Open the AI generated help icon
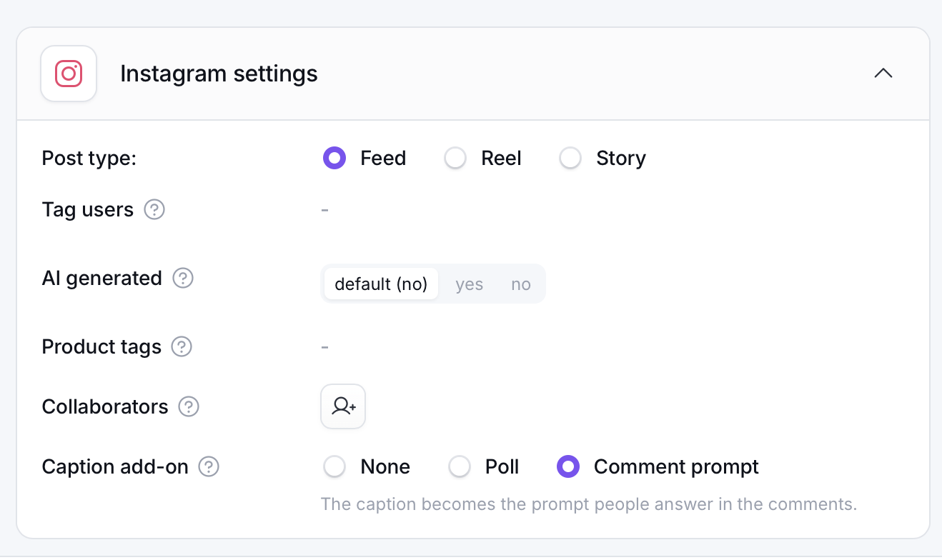Image resolution: width=942 pixels, height=560 pixels. [x=183, y=278]
